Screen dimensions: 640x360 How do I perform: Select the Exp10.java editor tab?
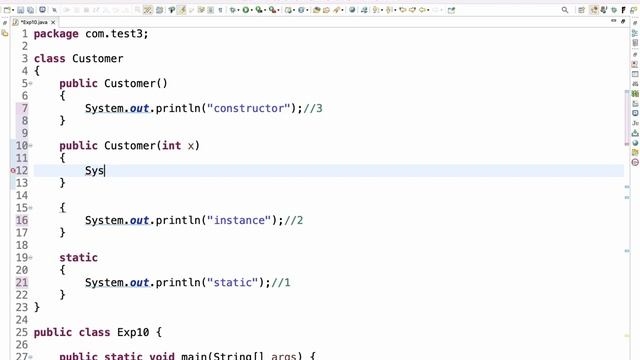click(x=33, y=22)
